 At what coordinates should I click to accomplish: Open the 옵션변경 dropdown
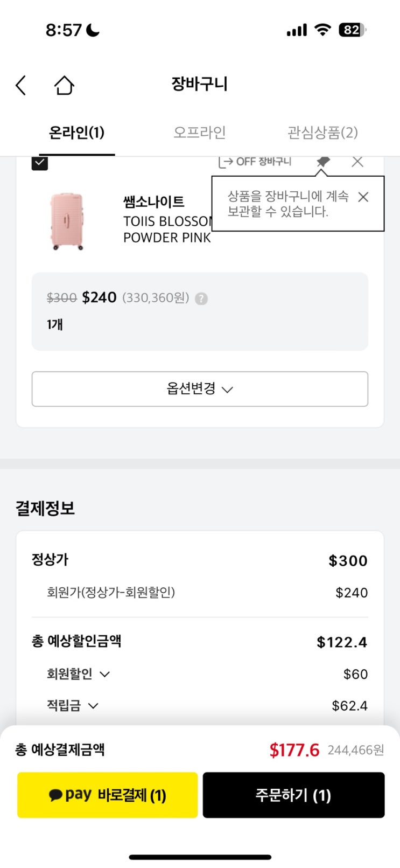[x=200, y=388]
